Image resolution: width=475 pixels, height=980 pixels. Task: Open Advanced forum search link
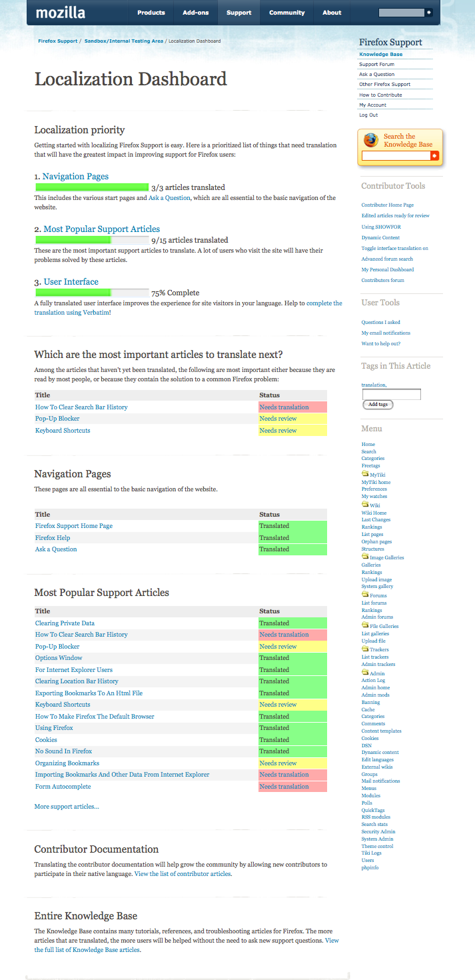[x=388, y=259]
